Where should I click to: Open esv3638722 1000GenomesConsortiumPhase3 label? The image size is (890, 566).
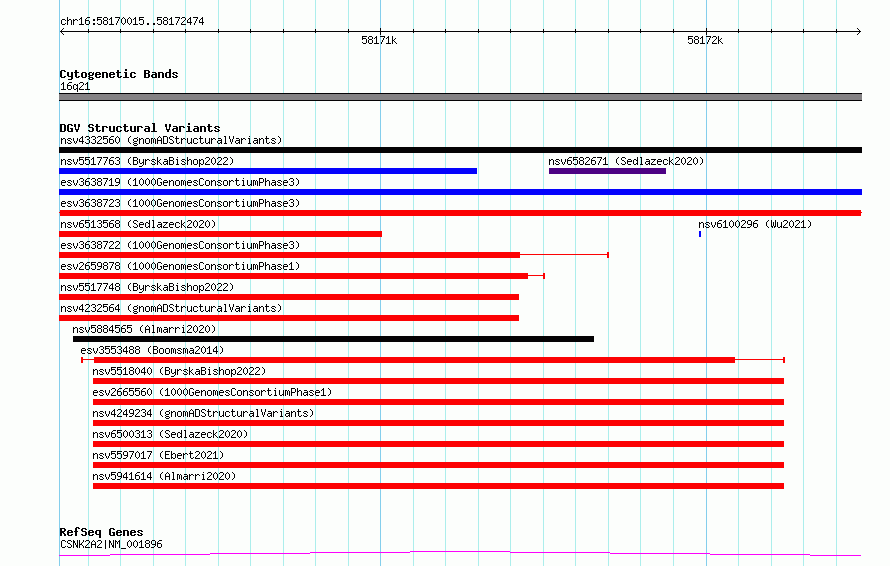[180, 245]
